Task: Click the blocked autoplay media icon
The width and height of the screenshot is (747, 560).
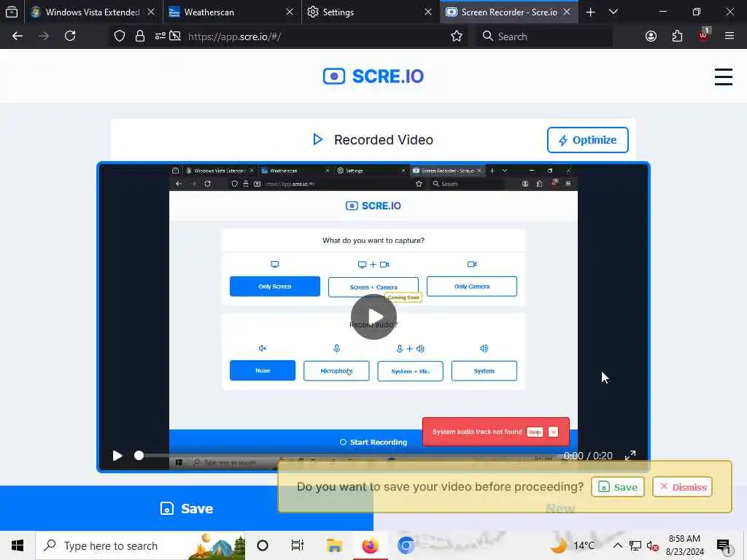Action: pyautogui.click(x=175, y=36)
